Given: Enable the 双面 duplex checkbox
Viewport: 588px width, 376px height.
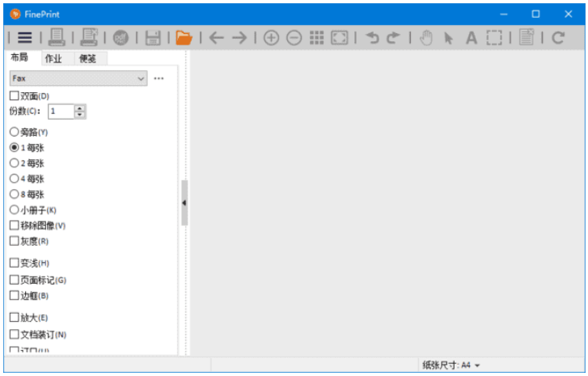Looking at the screenshot, I should tap(14, 96).
